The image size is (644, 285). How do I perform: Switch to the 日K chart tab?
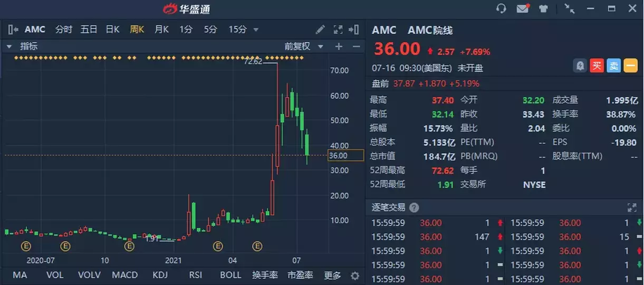112,30
